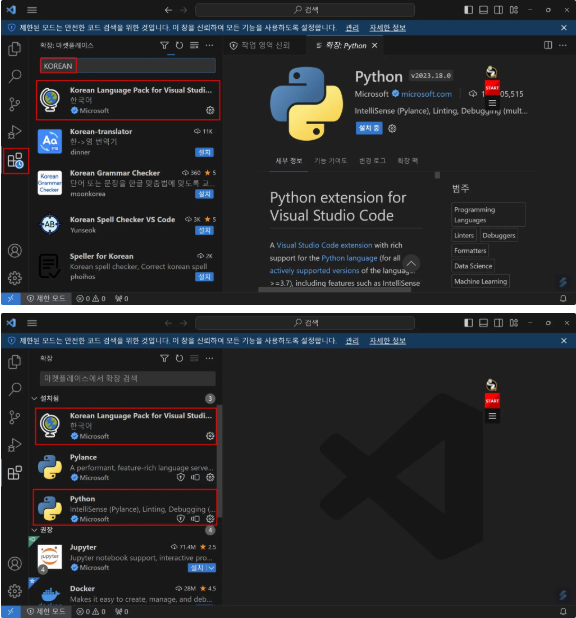Open Customize Layout in installed extensions window
The width and height of the screenshot is (576, 618).
point(514,323)
